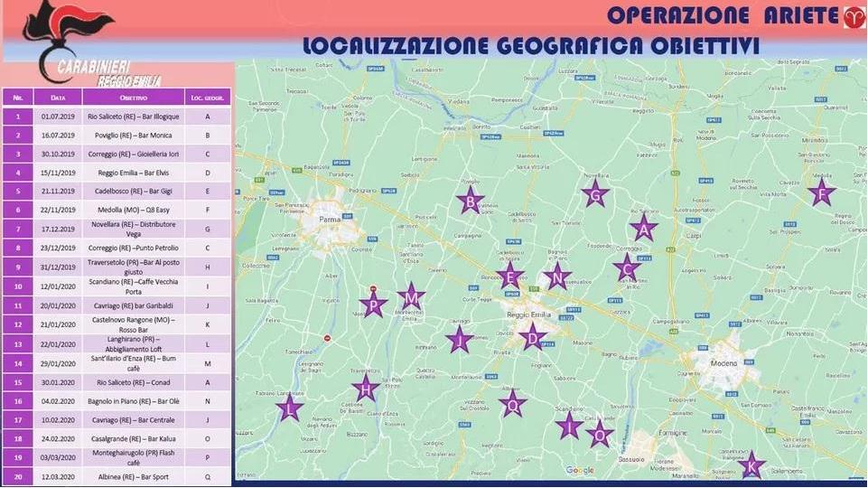868x488 pixels.
Task: Select 'Poviglio (RE) – Bar Monica' cell
Action: click(134, 136)
